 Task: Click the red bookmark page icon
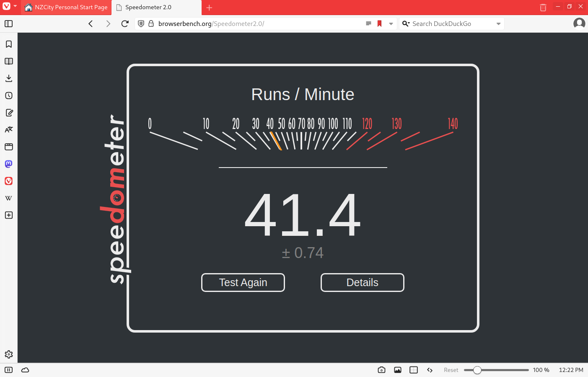click(x=379, y=23)
